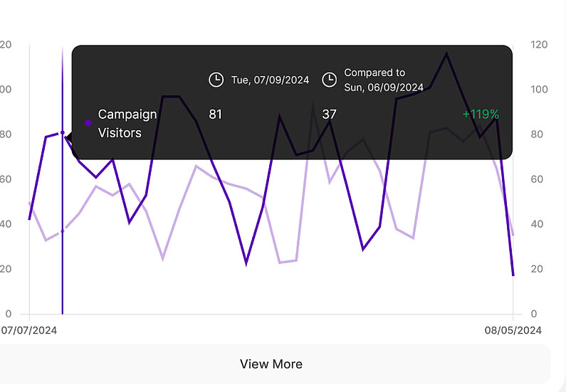Click the 0 label on right axis
566x392 pixels.
pyautogui.click(x=535, y=314)
